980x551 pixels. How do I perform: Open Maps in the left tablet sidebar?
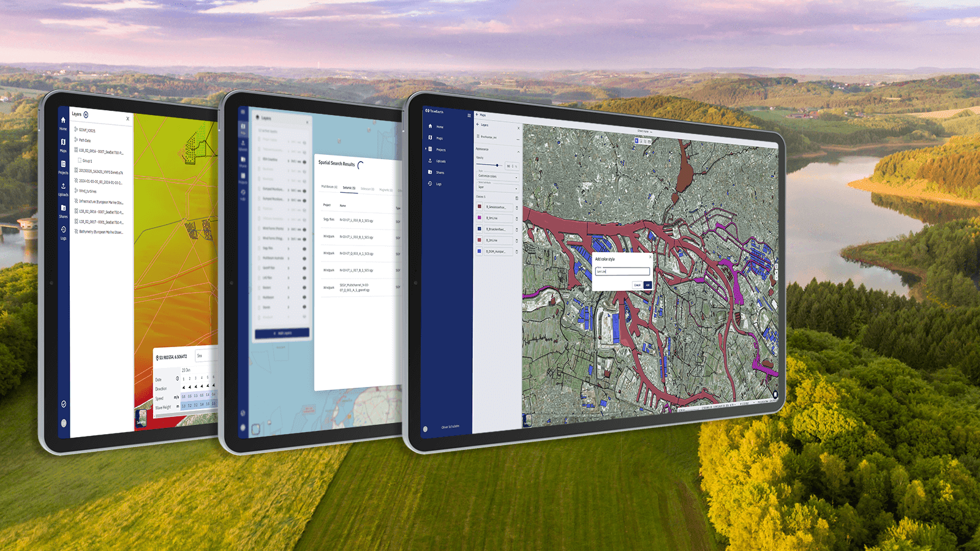(x=63, y=144)
